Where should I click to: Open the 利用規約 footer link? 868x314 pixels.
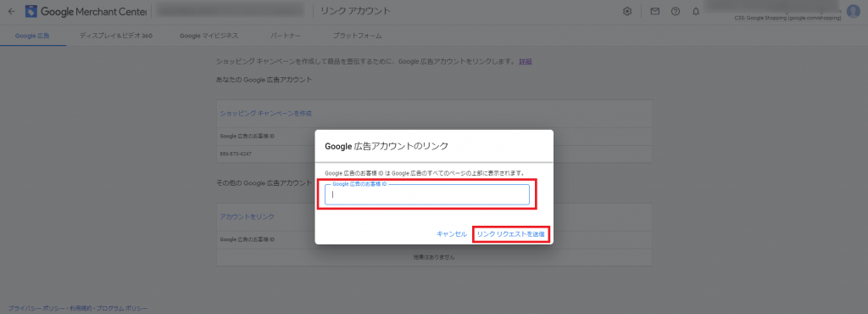point(81,308)
